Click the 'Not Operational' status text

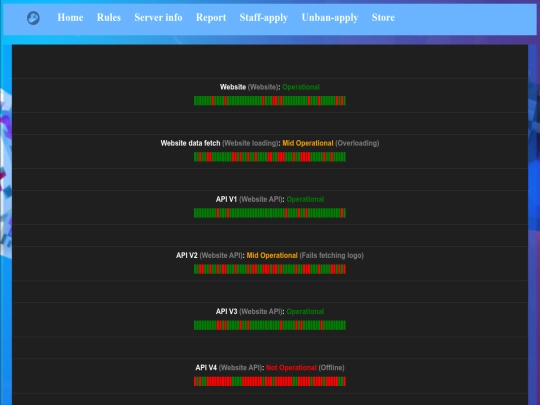coord(291,368)
